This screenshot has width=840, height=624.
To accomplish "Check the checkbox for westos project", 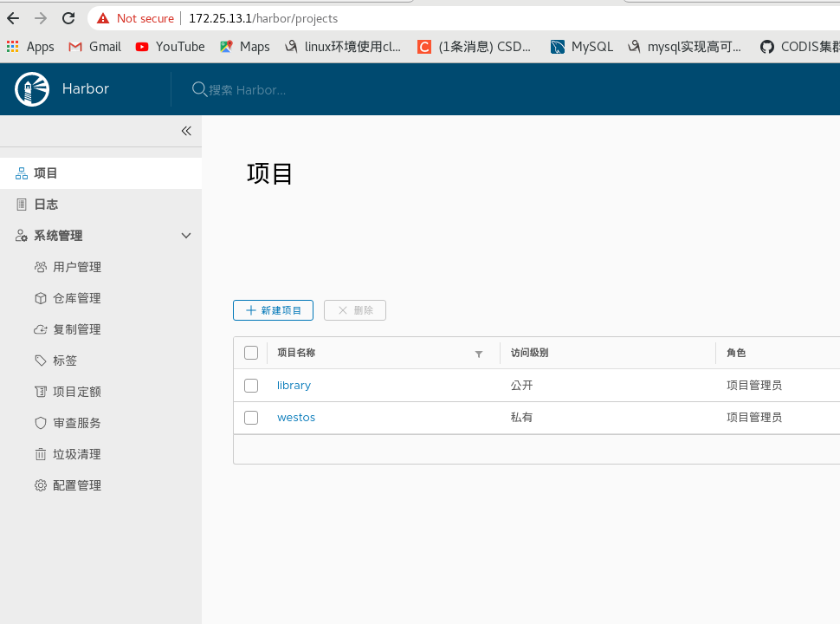I will (x=251, y=417).
